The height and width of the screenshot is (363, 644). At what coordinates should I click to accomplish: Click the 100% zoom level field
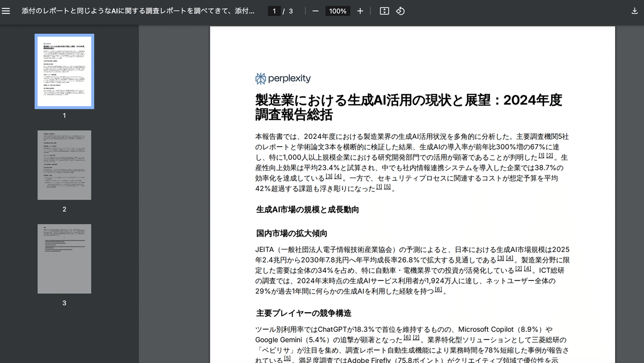point(338,11)
